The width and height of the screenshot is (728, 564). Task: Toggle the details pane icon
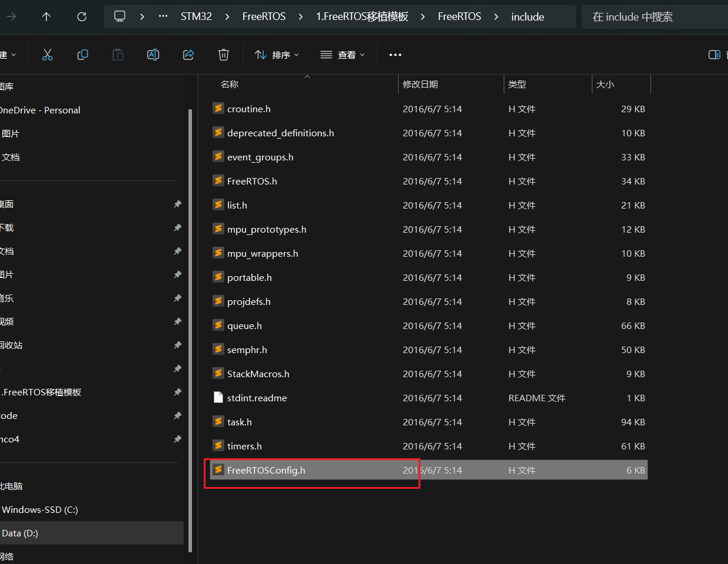click(714, 55)
